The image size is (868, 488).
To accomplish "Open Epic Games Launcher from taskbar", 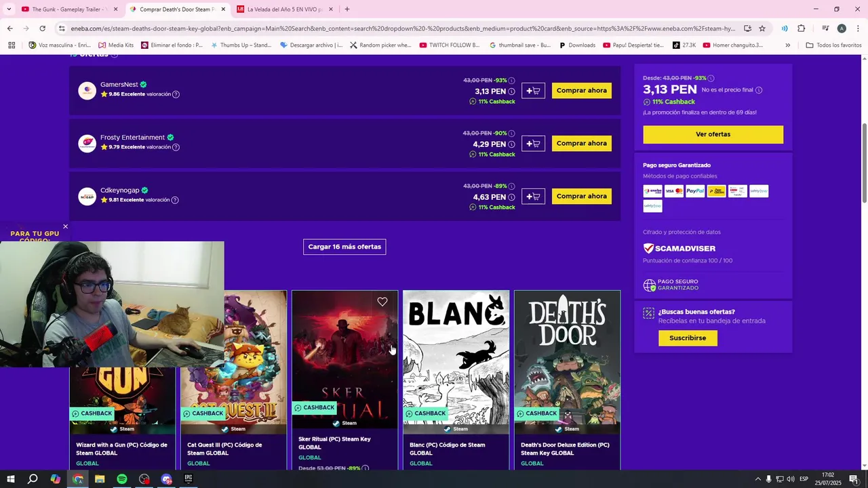I will click(189, 479).
